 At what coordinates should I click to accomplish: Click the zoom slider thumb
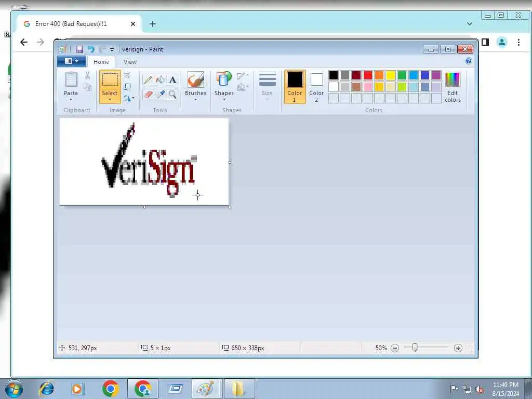(415, 348)
